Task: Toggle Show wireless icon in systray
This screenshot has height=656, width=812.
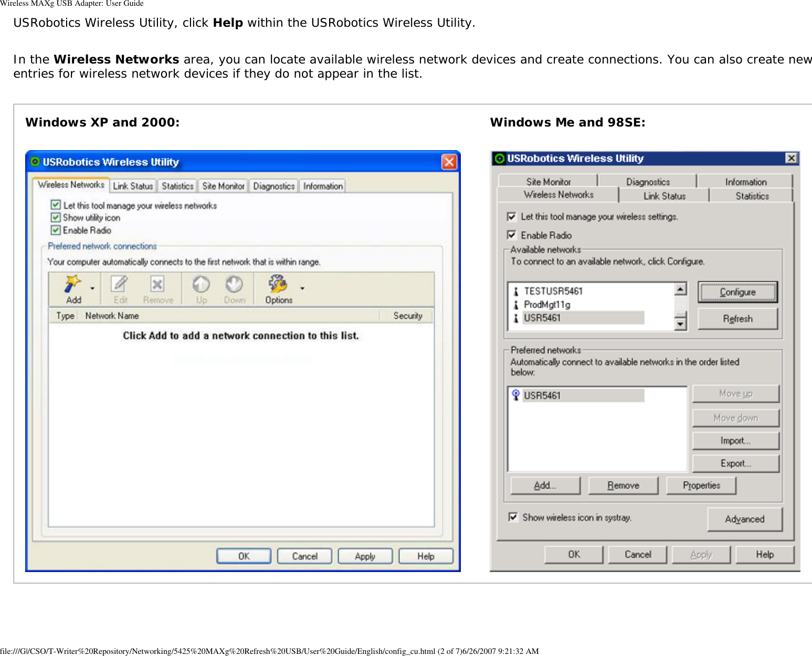Action: (513, 517)
